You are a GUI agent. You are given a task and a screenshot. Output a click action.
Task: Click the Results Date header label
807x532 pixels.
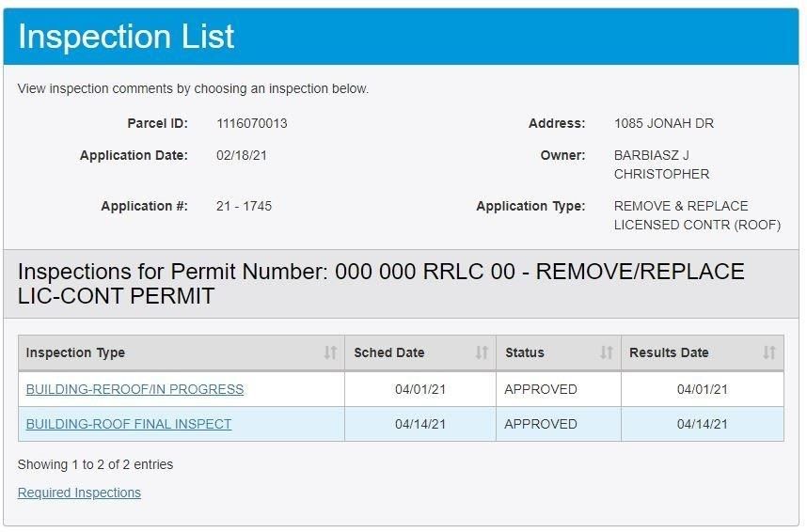click(669, 352)
